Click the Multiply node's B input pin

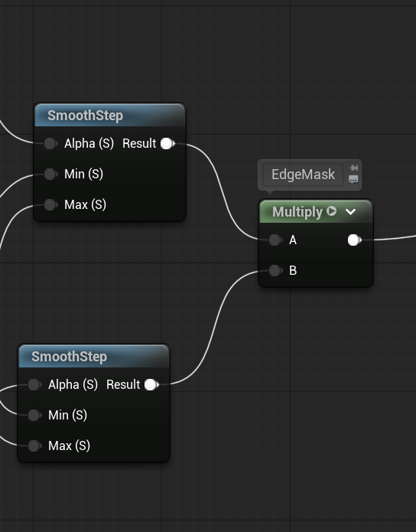click(275, 270)
